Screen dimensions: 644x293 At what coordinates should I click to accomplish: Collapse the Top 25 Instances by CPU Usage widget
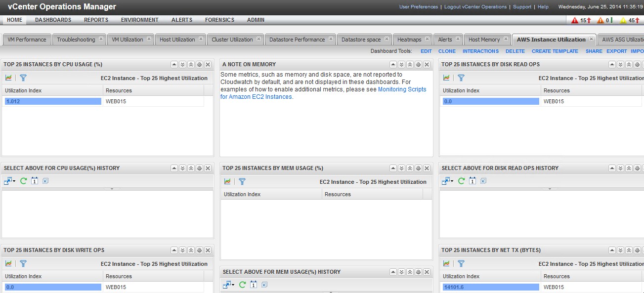click(174, 65)
